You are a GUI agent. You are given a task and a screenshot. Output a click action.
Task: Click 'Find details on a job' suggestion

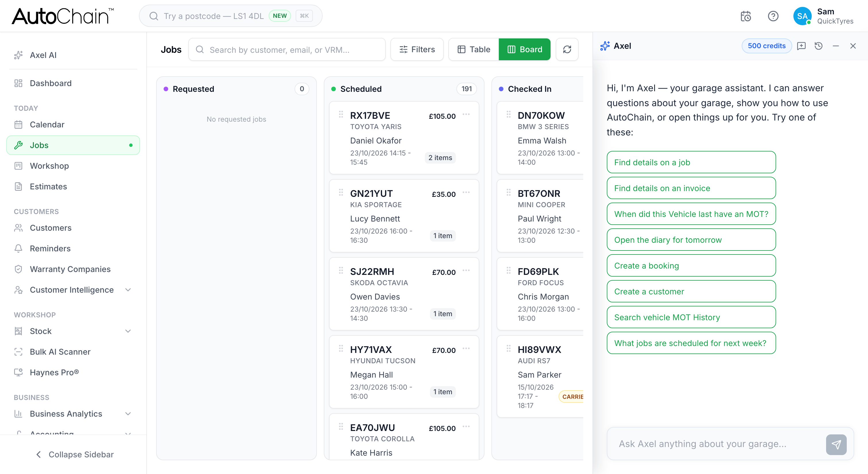point(691,162)
